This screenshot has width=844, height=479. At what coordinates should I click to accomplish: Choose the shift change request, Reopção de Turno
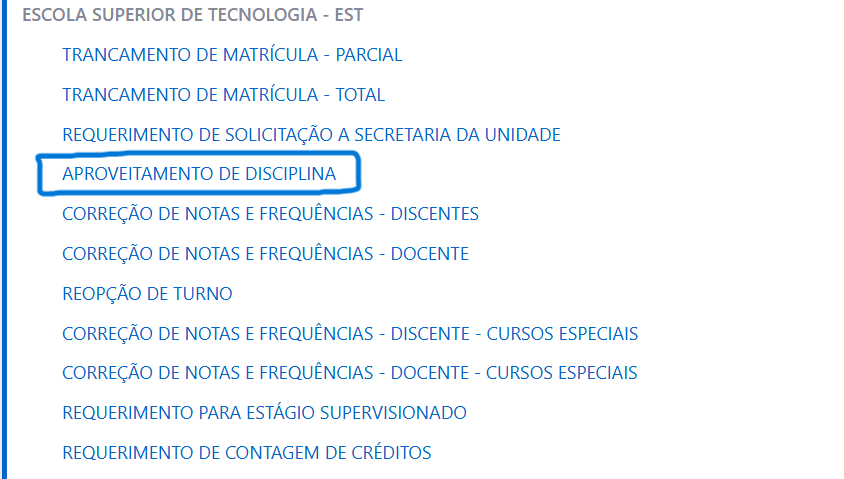coord(147,294)
